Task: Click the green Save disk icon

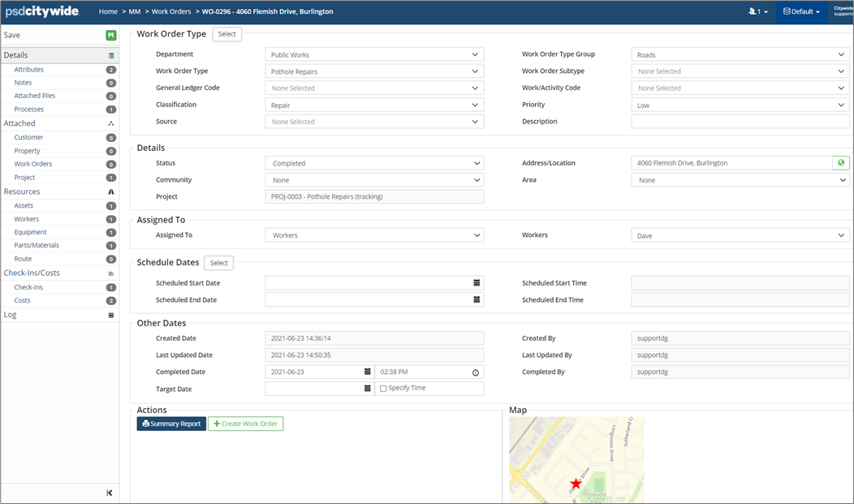Action: (110, 36)
